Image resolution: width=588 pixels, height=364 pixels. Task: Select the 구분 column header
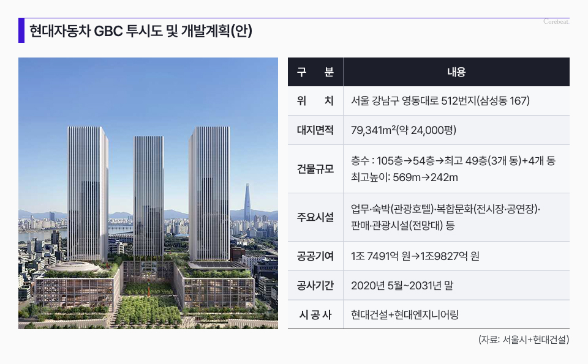click(315, 72)
